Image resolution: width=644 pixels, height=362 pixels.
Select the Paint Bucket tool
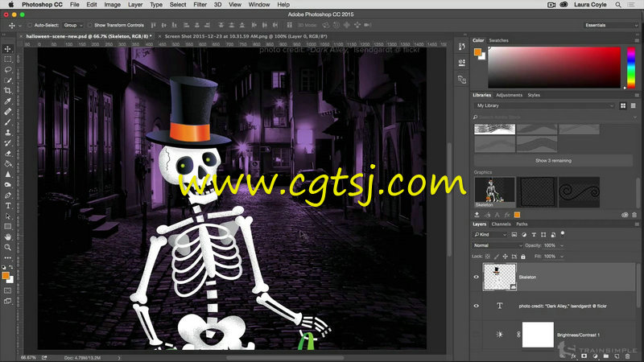point(8,164)
